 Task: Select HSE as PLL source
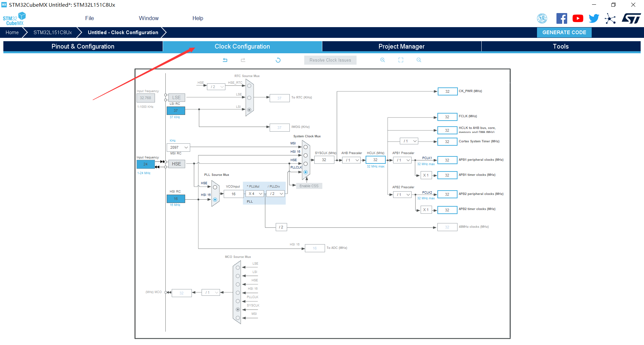[215, 187]
